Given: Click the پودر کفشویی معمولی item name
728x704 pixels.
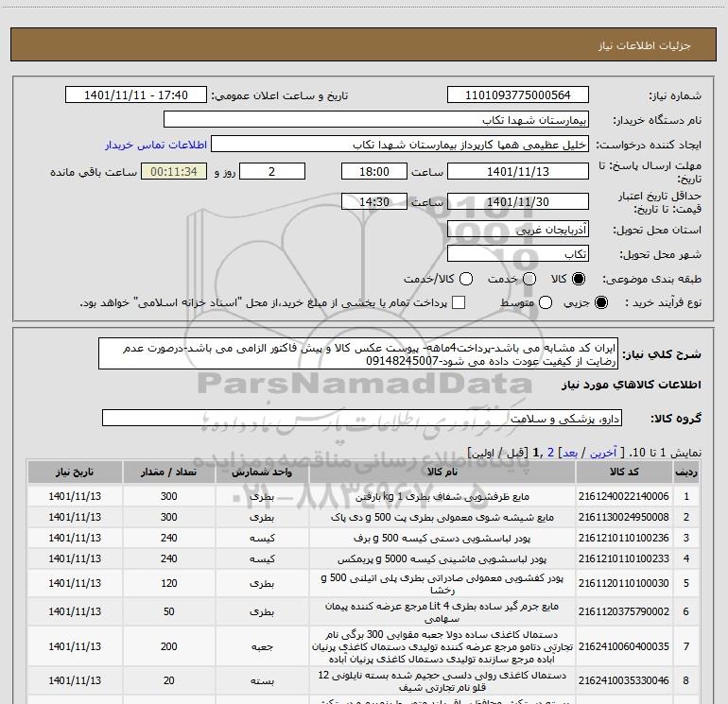Looking at the screenshot, I should point(442,584).
